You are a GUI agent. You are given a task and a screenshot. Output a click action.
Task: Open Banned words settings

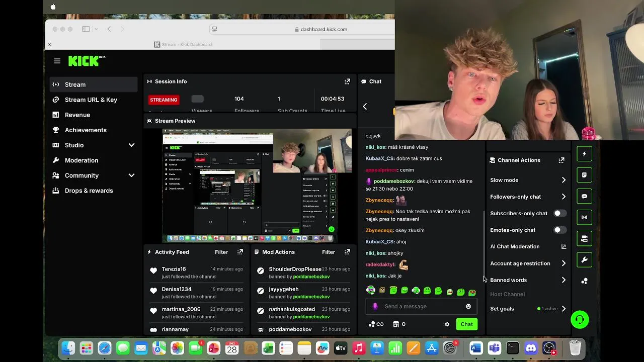click(528, 280)
